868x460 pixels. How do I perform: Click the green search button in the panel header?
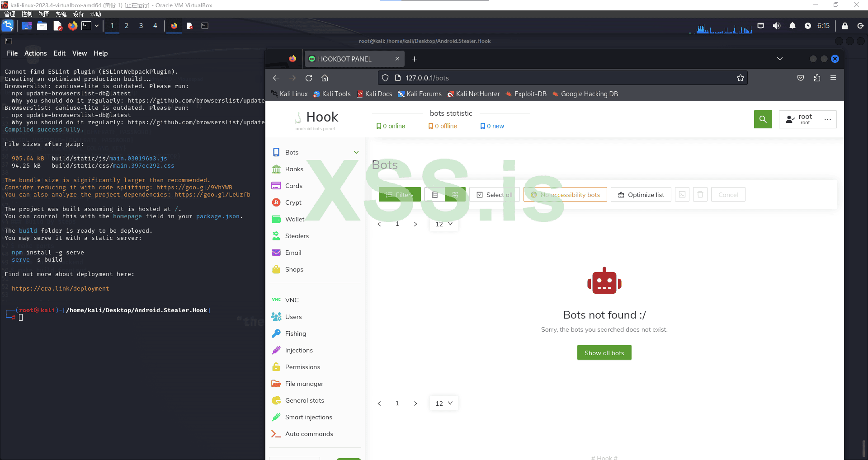coord(763,119)
